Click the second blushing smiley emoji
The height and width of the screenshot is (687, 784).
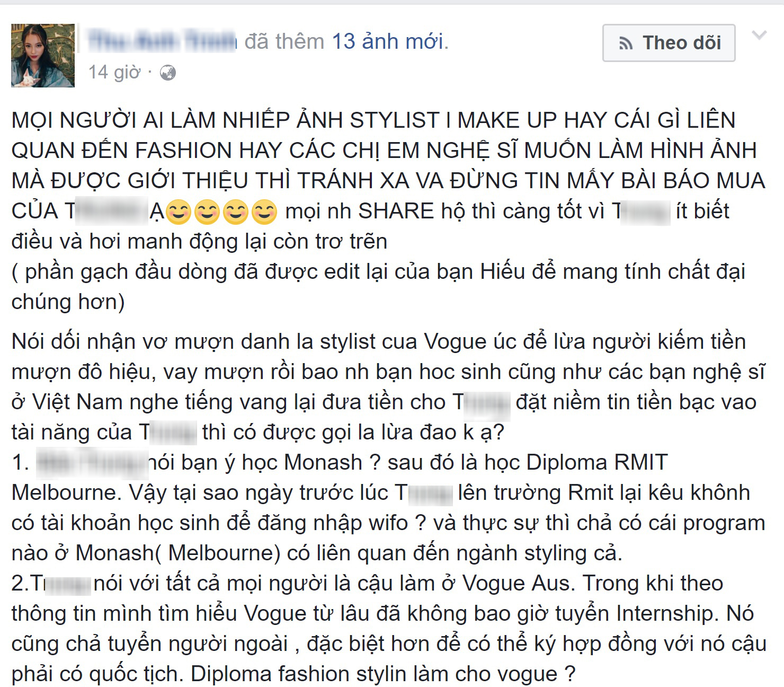point(207,212)
